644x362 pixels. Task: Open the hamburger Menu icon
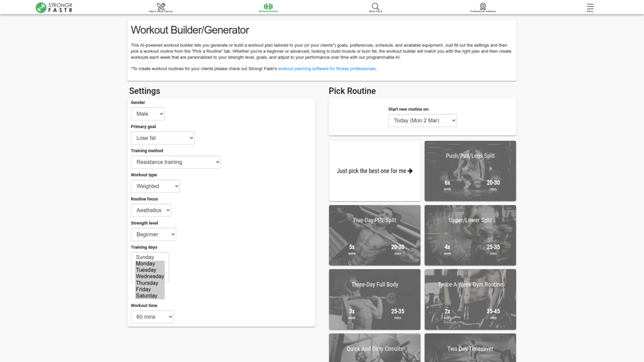click(x=589, y=6)
